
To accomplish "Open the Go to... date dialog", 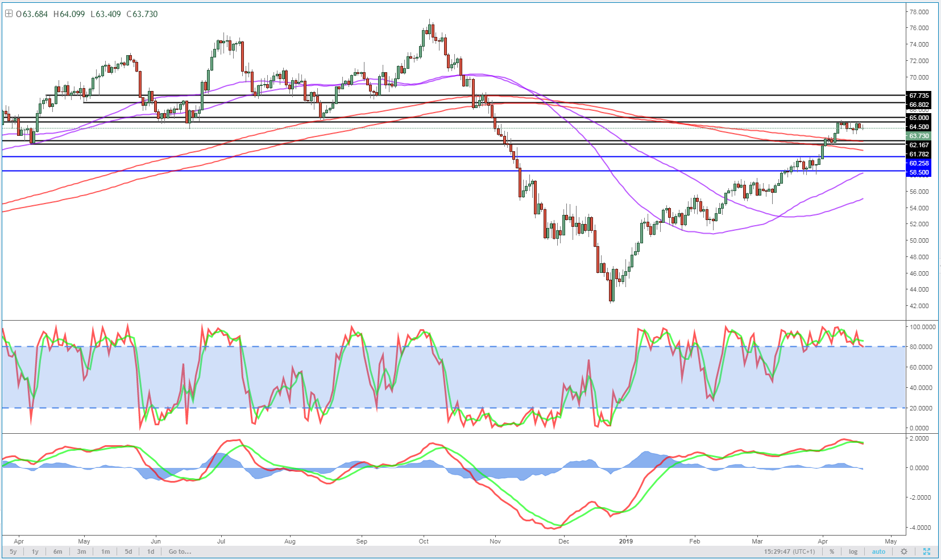I will (x=180, y=551).
